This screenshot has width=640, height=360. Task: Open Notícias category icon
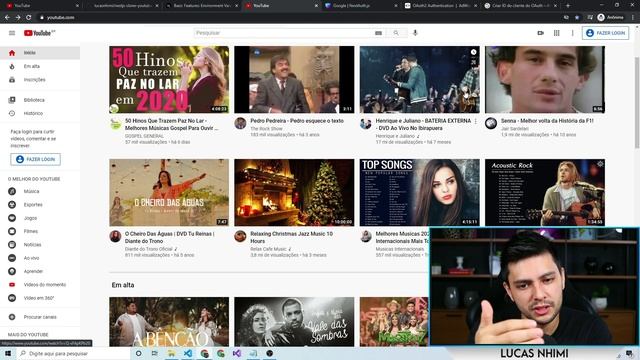pyautogui.click(x=12, y=245)
